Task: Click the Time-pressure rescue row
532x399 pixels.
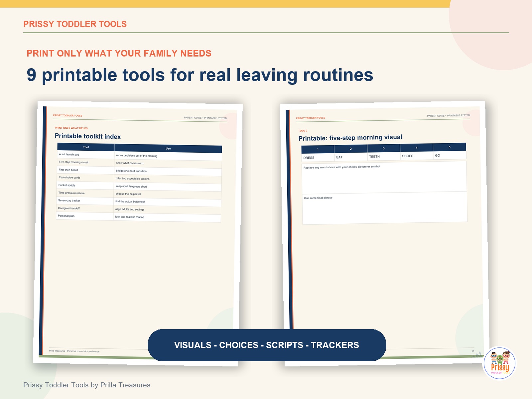Action: point(139,194)
